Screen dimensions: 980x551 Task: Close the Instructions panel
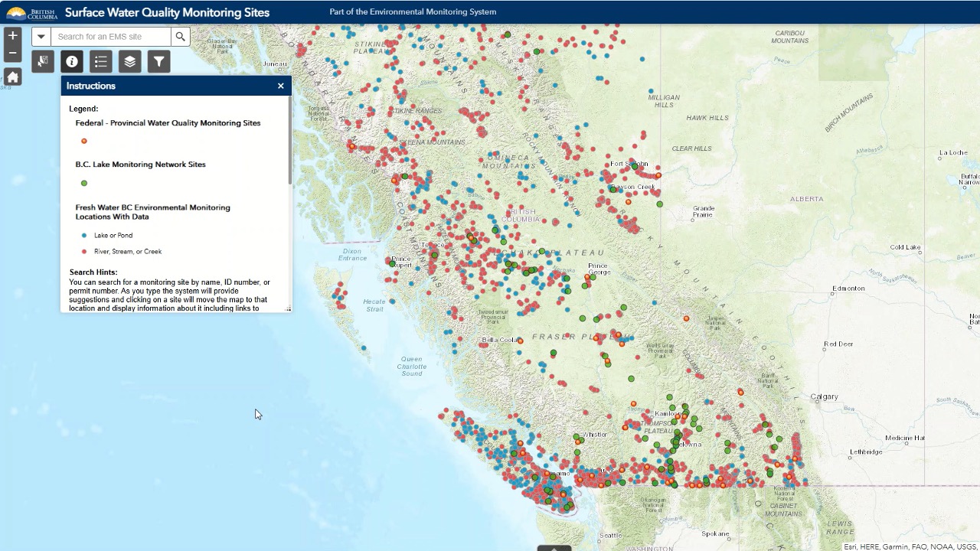pos(281,86)
